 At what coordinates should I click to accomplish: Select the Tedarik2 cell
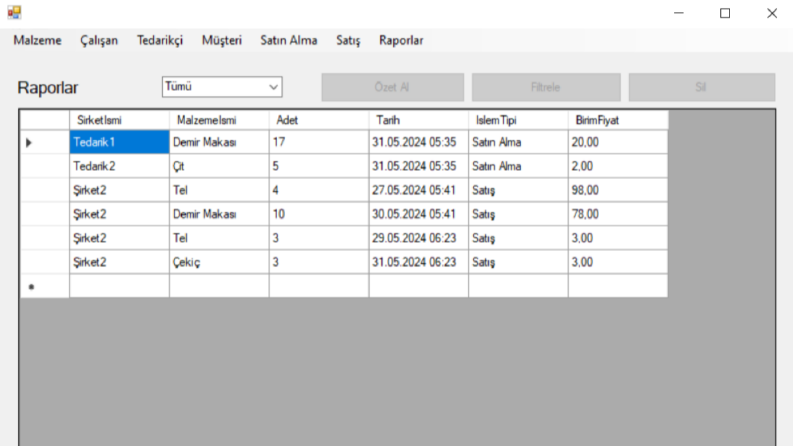(x=119, y=166)
